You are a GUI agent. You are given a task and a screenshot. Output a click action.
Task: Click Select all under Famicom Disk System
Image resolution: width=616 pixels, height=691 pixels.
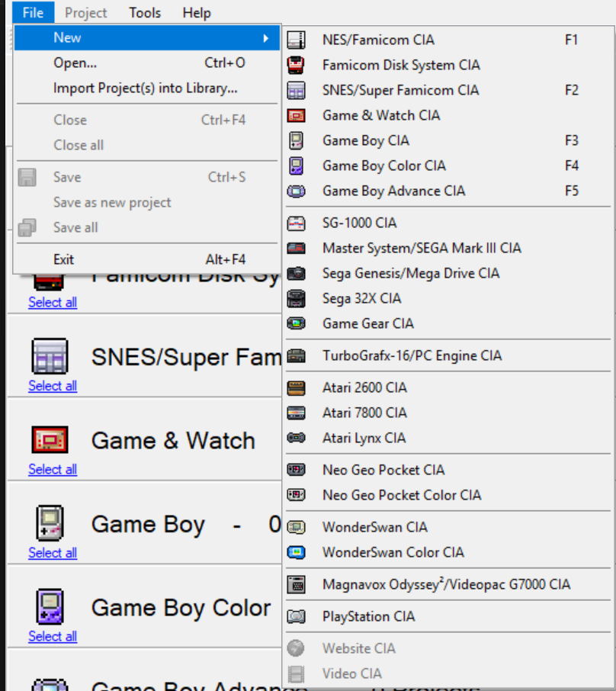[53, 302]
